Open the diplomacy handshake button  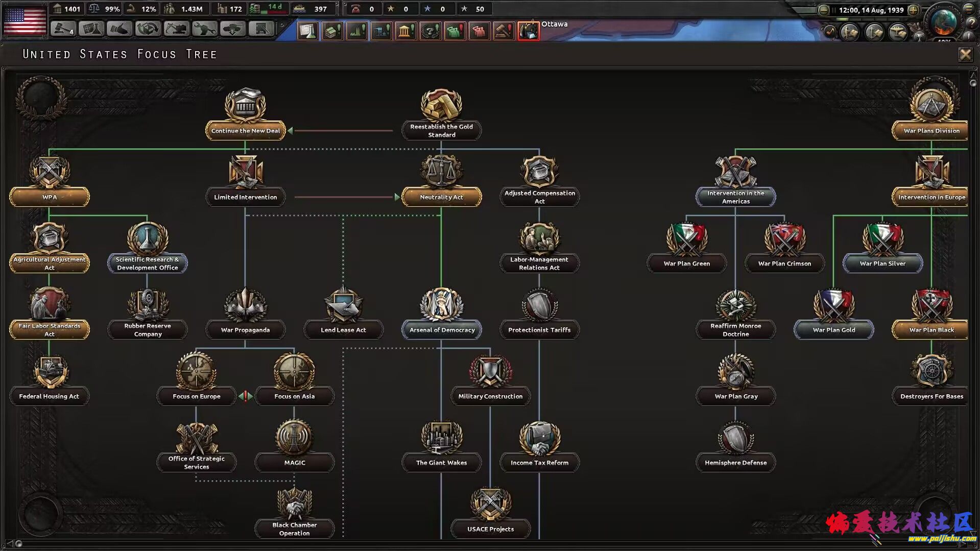click(119, 29)
